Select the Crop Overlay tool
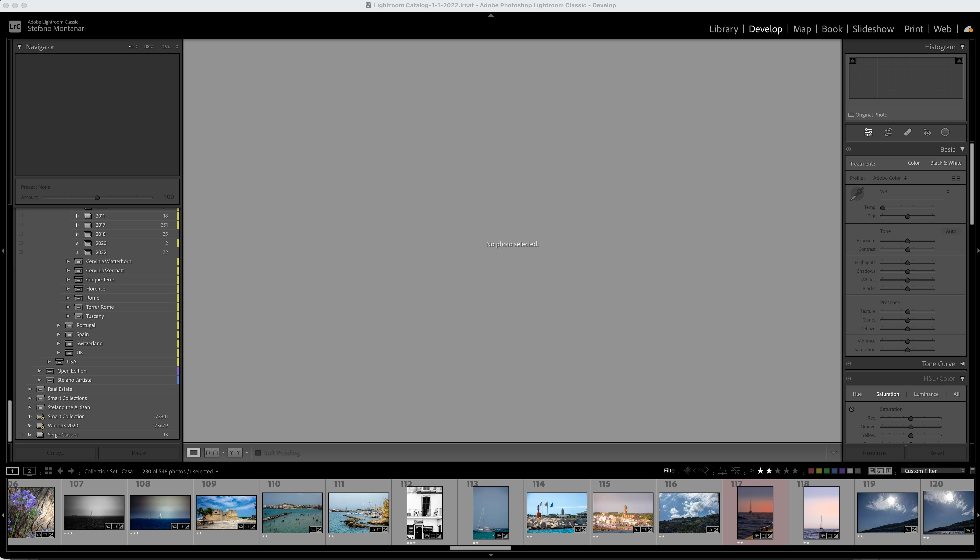 tap(888, 132)
